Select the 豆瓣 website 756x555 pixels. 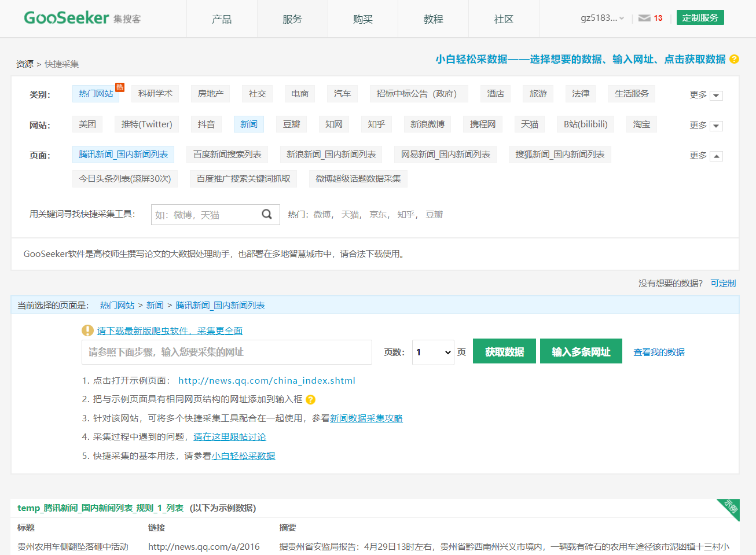coord(292,124)
